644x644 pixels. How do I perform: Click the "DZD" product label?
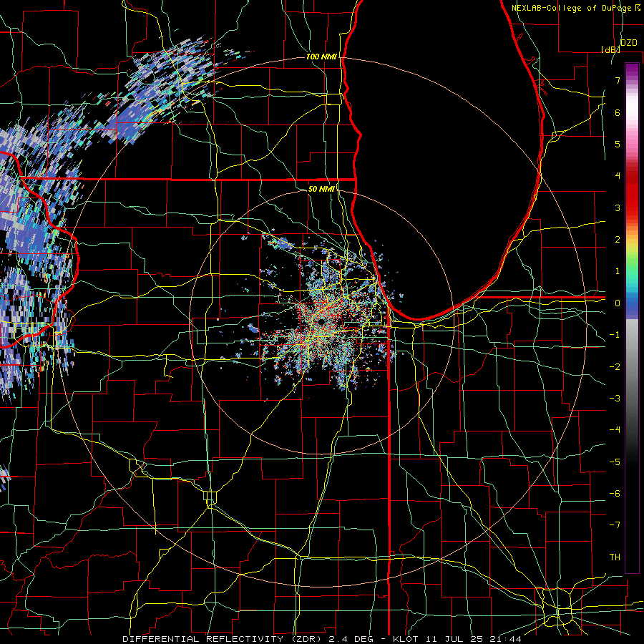(x=628, y=43)
